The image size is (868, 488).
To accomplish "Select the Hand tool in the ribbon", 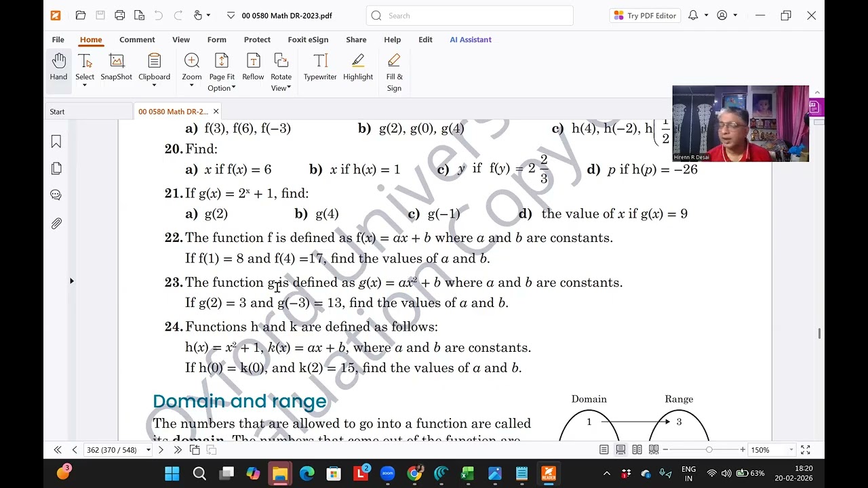I will coord(58,67).
